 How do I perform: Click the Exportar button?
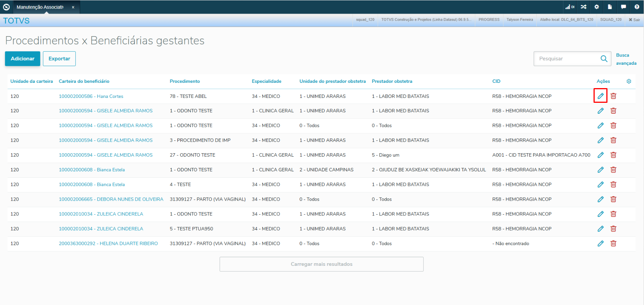(59, 59)
